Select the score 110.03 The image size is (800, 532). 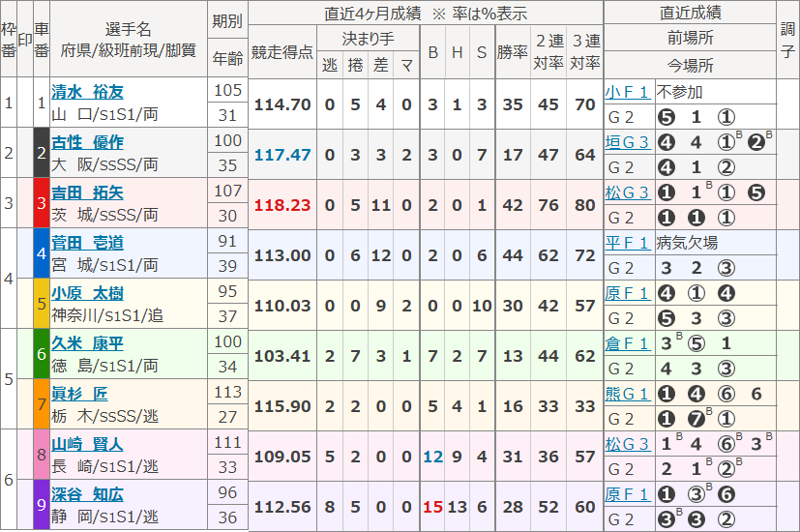282,306
